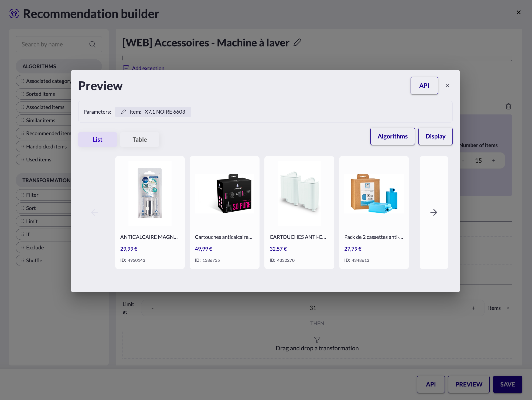This screenshot has height=400, width=532.
Task: Go to previous items with left arrow
Action: [x=94, y=212]
